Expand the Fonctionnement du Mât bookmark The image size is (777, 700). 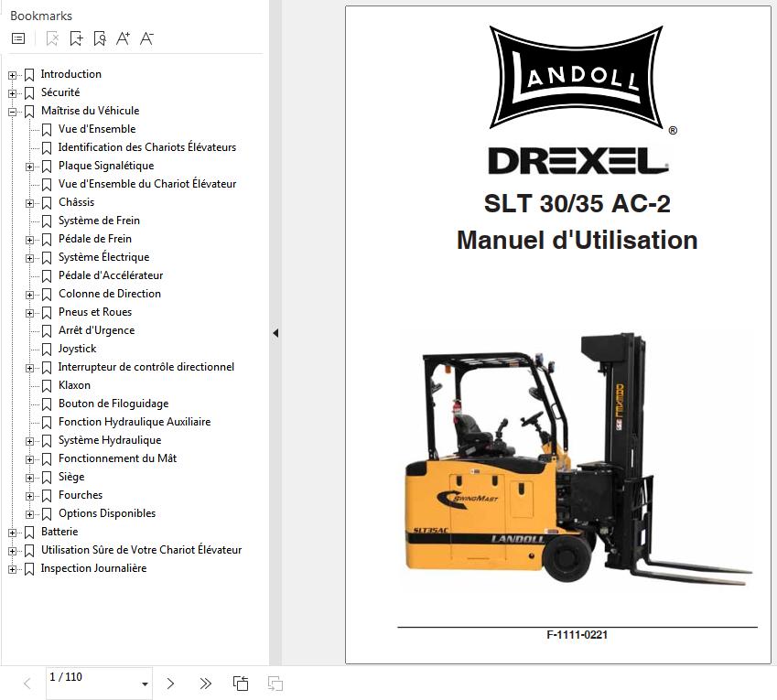[x=29, y=459]
